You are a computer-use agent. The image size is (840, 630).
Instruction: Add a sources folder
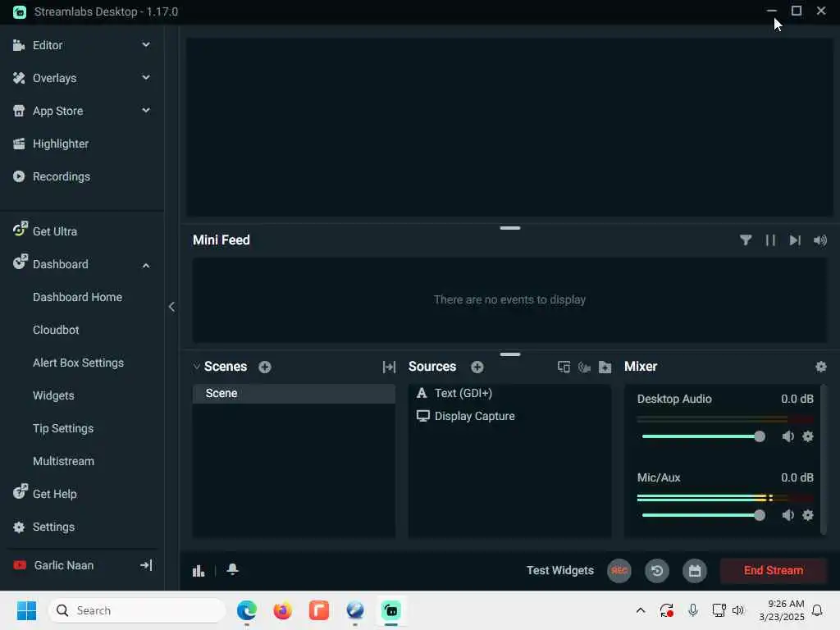click(605, 367)
